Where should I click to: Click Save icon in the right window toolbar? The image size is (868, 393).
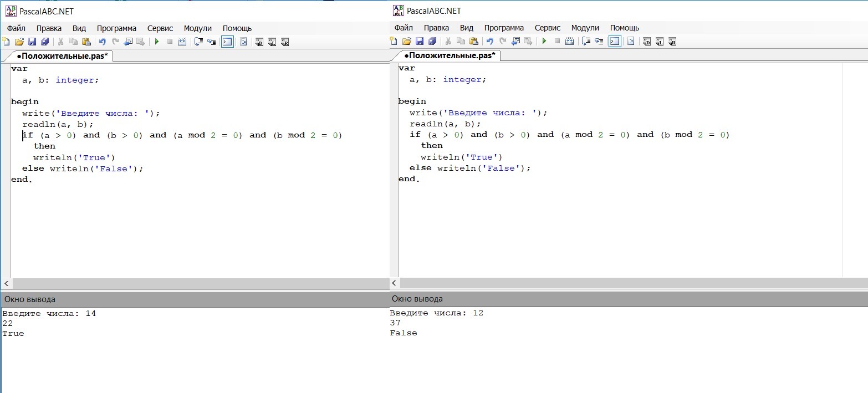[419, 41]
